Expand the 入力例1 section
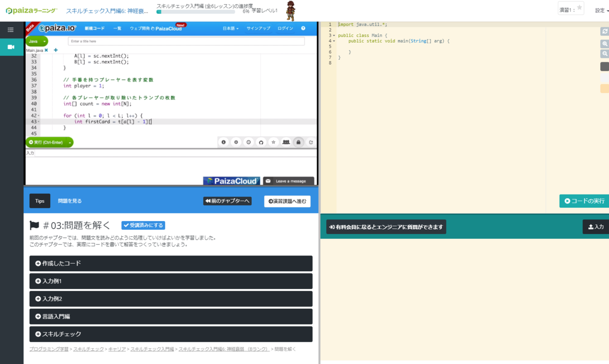Screen dimensions: 609x364 coord(171,281)
